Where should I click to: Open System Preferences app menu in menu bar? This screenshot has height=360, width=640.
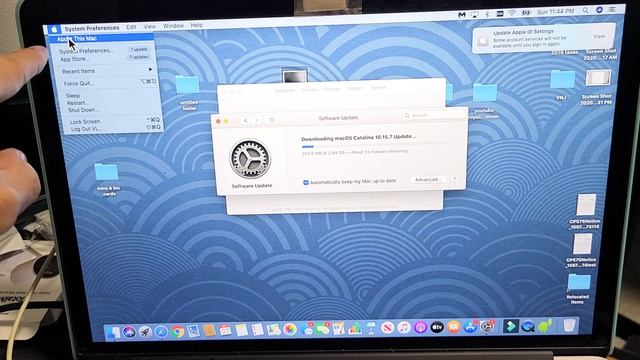92,28
